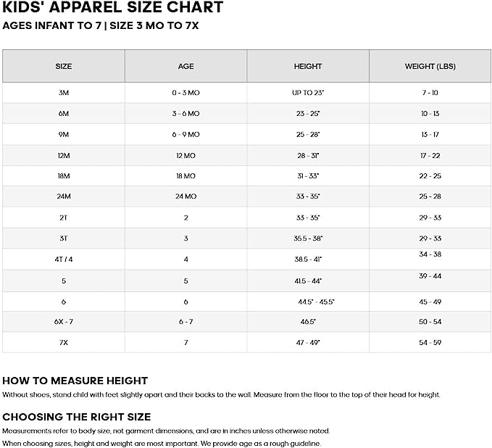Screen dimensions: 492x448
Task: Click the 7X size cell
Action: click(64, 342)
